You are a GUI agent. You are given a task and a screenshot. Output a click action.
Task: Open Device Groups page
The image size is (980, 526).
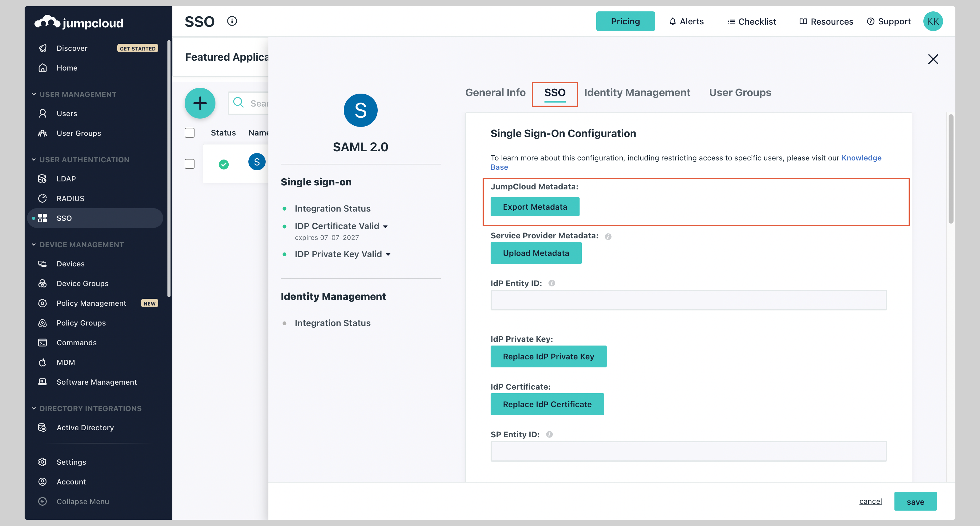(82, 284)
